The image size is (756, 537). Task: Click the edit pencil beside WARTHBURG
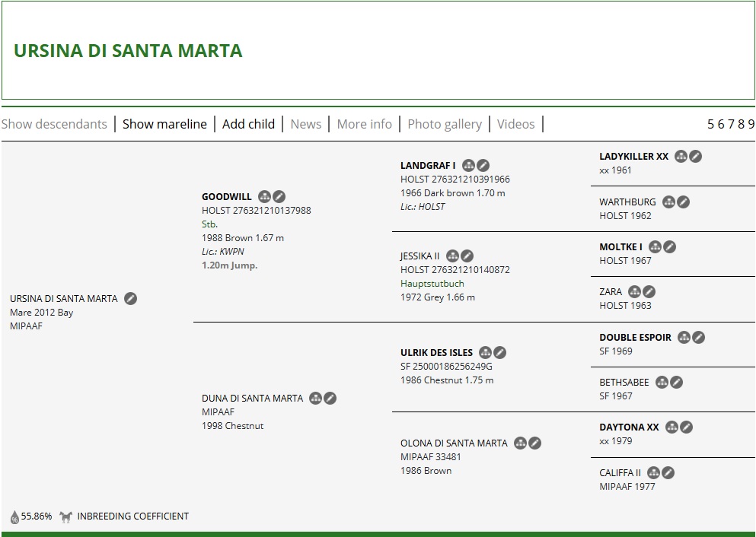pos(683,202)
